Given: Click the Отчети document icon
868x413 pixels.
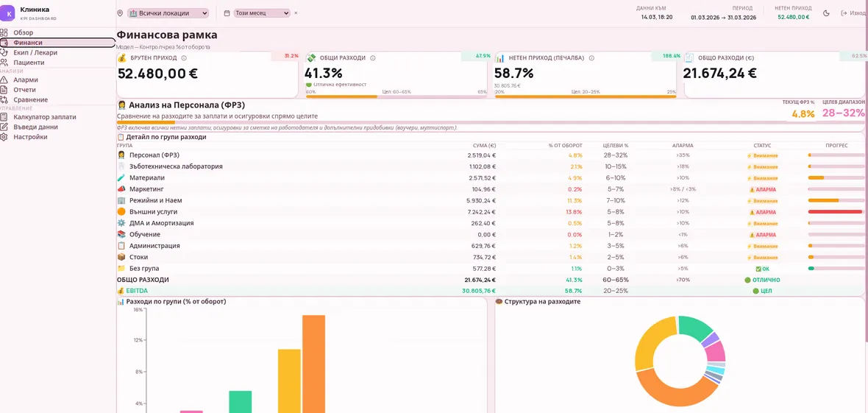Looking at the screenshot, I should (4, 90).
